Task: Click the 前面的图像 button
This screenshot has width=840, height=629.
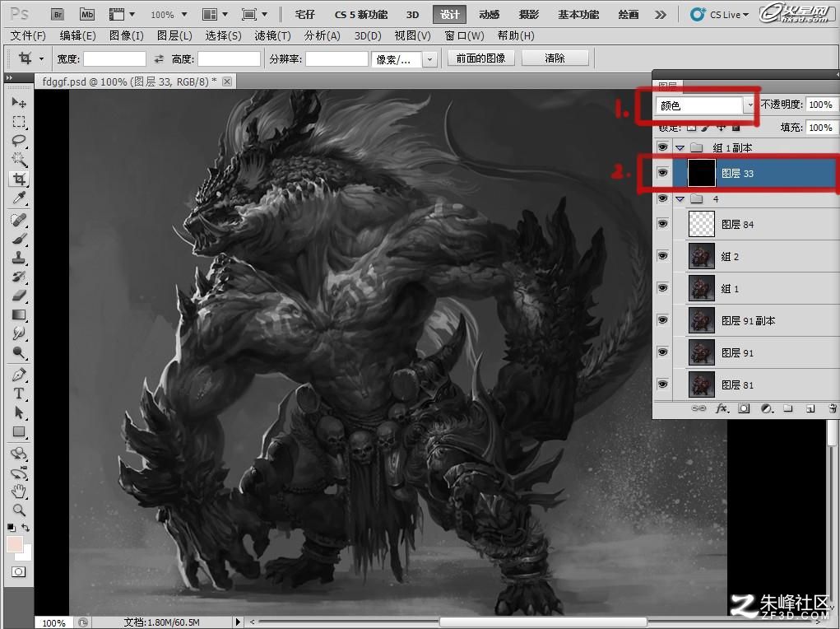Action: tap(480, 58)
